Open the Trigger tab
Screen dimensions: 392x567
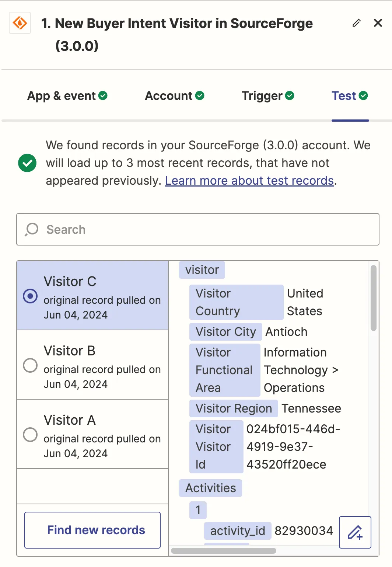(268, 96)
